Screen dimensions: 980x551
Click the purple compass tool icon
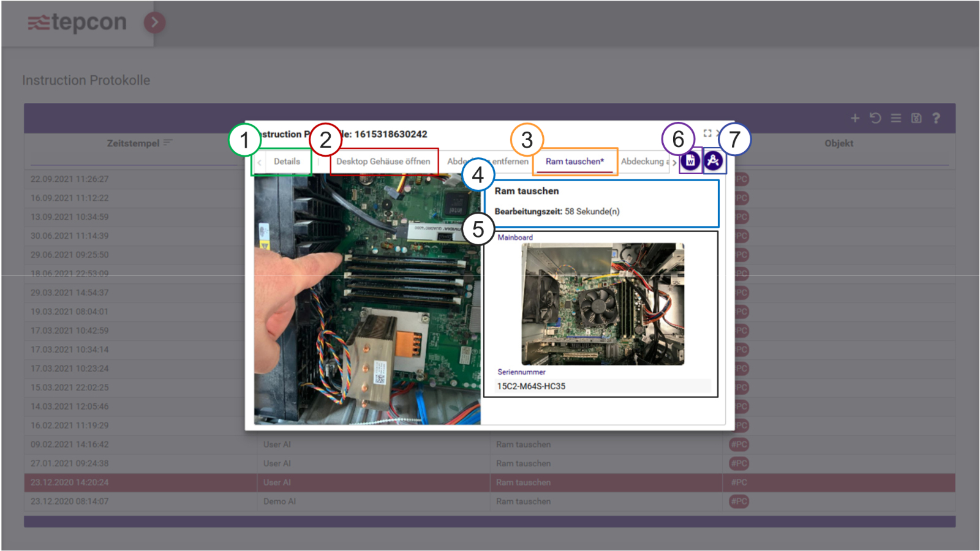(713, 161)
